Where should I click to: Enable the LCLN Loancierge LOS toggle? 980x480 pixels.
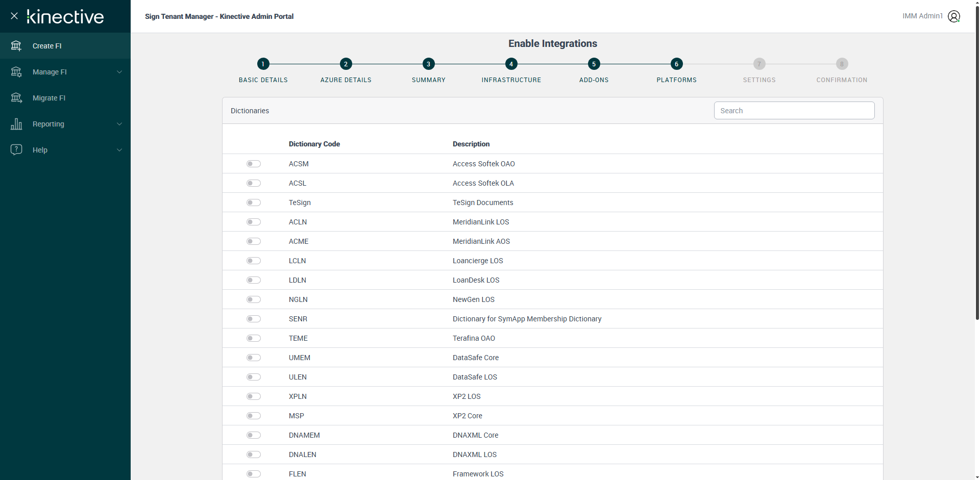(x=254, y=261)
